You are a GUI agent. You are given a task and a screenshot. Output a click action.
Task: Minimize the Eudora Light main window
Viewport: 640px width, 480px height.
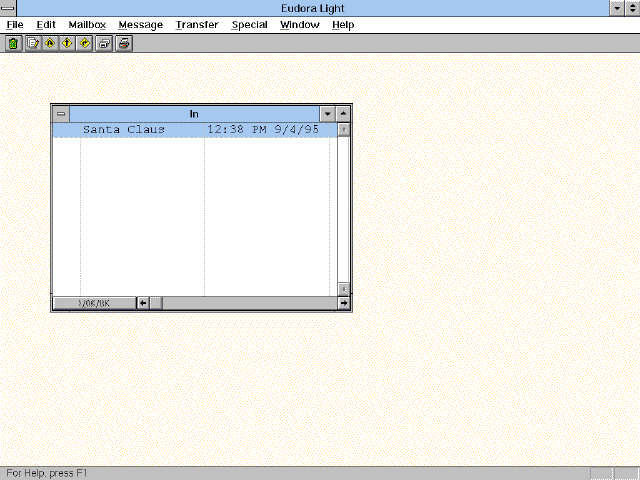[x=617, y=8]
